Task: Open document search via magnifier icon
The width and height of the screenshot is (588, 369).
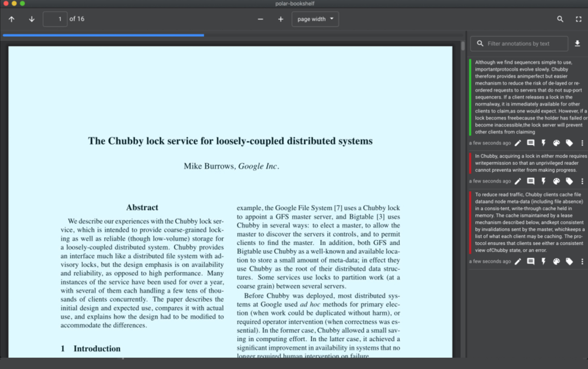Action: tap(560, 19)
